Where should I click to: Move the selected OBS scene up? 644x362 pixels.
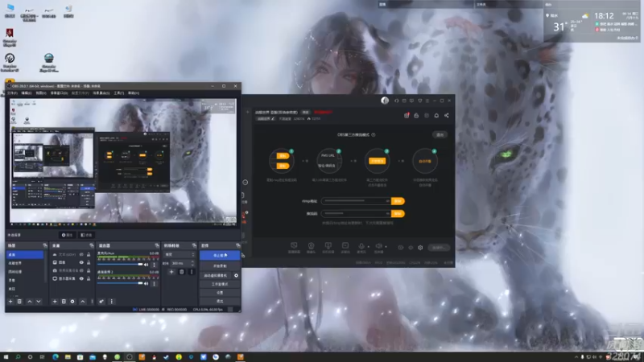click(30, 301)
